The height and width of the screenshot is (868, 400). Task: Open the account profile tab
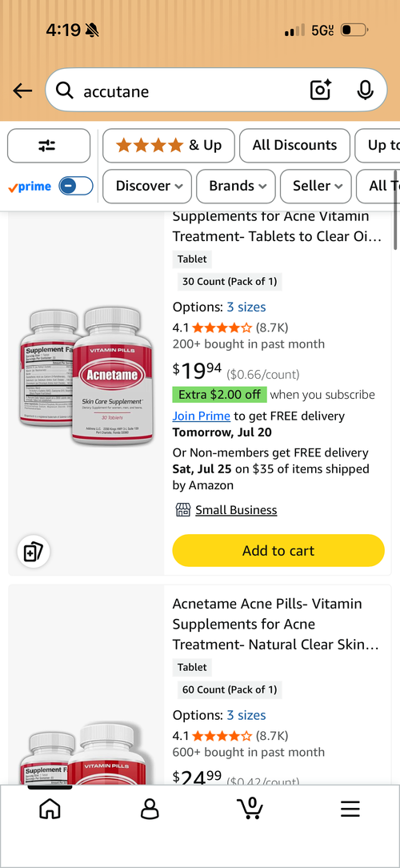tap(150, 809)
